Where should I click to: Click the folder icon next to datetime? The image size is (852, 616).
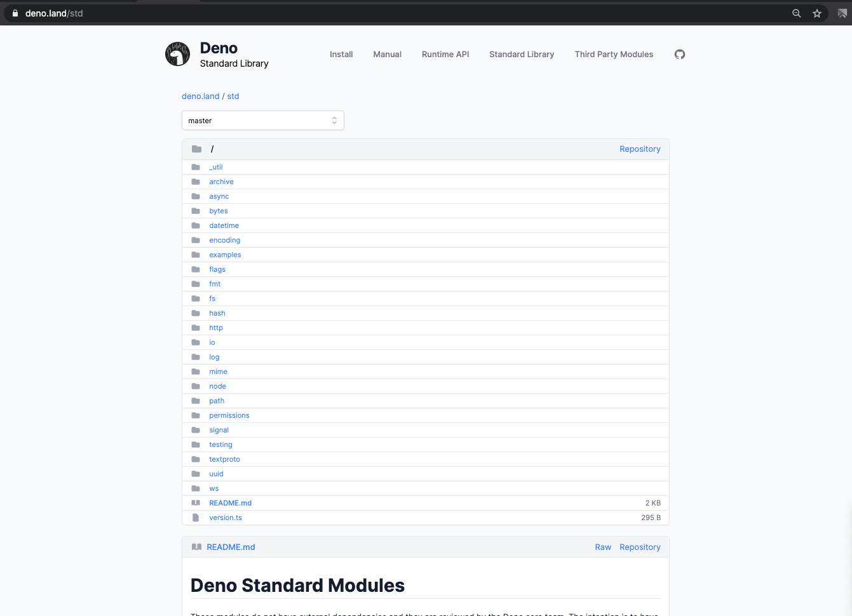pos(196,225)
